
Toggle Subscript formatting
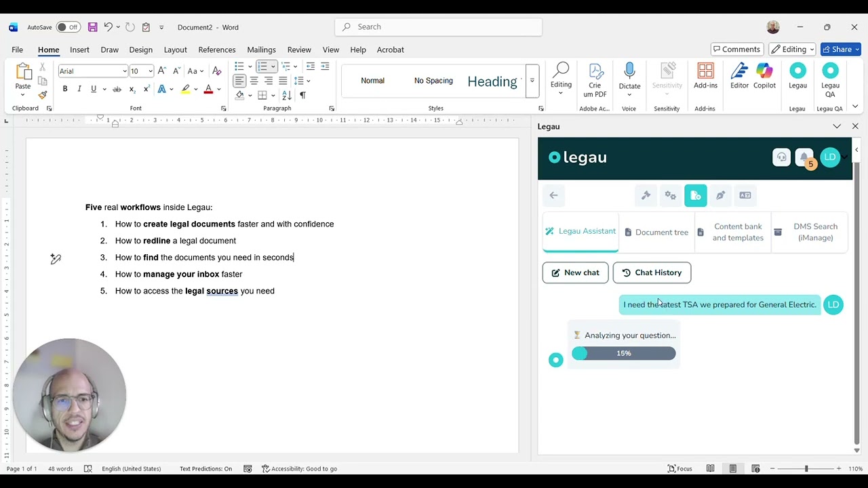[132, 89]
